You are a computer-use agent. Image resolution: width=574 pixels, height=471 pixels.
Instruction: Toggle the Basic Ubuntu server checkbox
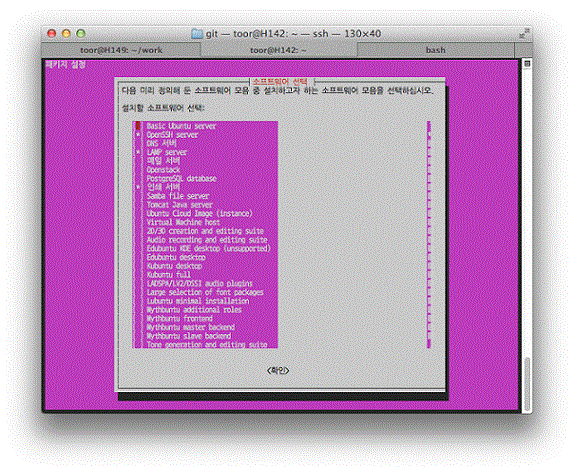click(138, 126)
